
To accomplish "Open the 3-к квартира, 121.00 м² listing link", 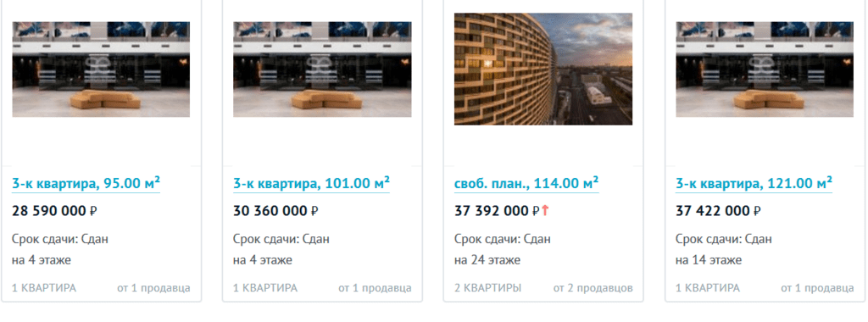I will tap(754, 183).
